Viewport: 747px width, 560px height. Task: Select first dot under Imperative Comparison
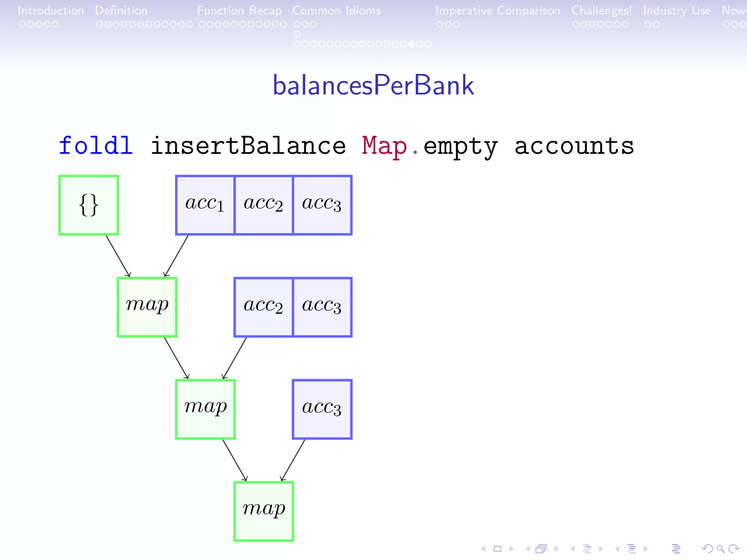point(440,24)
